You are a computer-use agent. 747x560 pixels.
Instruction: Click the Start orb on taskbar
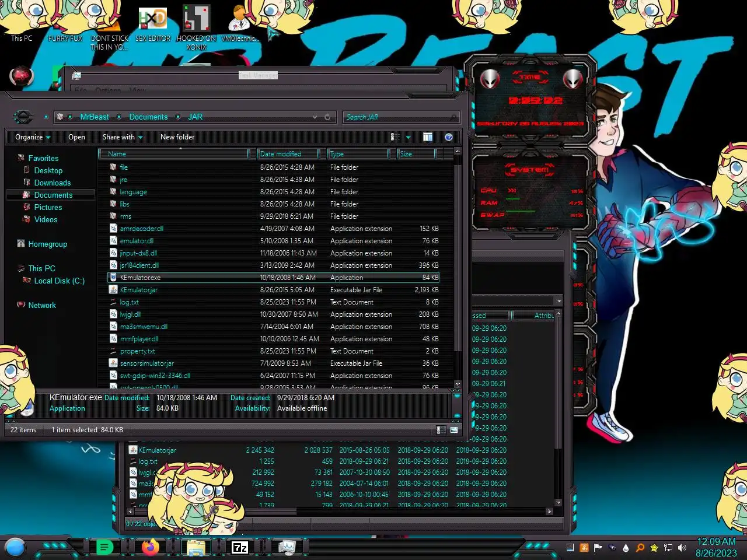pos(15,548)
